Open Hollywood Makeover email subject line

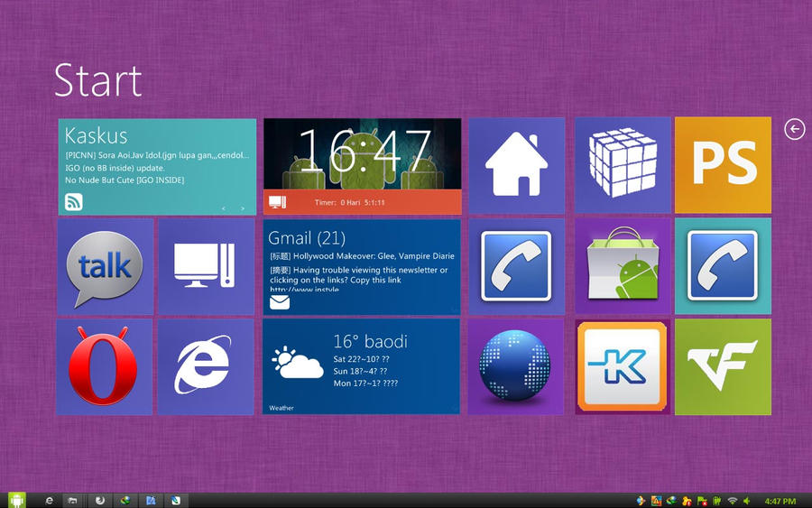[x=362, y=256]
